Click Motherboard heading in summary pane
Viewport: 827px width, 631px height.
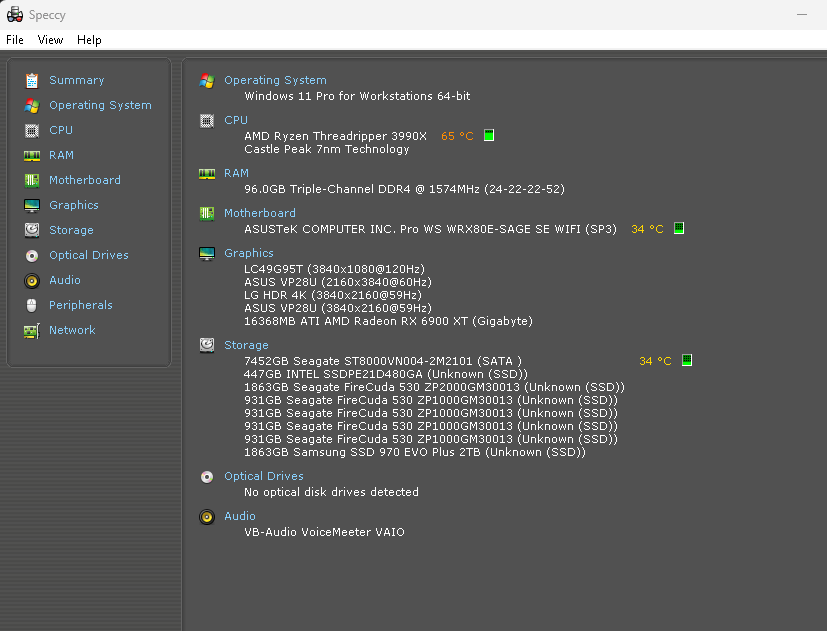(260, 213)
